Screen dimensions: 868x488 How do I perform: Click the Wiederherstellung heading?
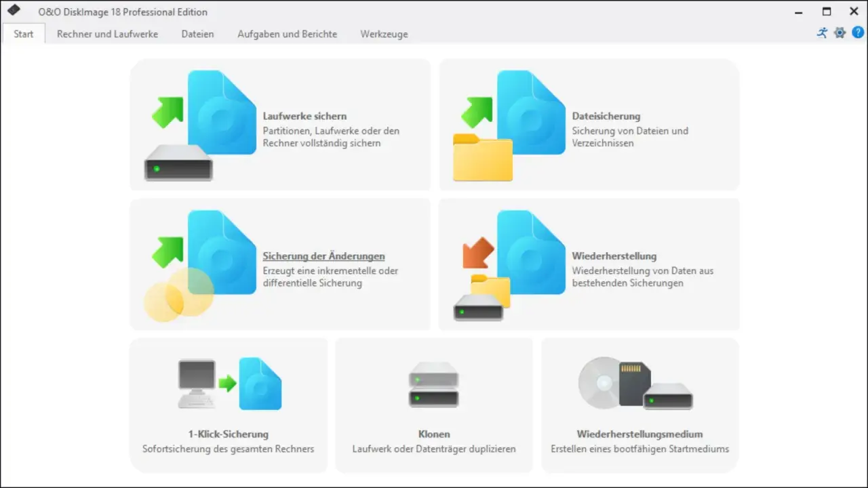click(x=614, y=256)
